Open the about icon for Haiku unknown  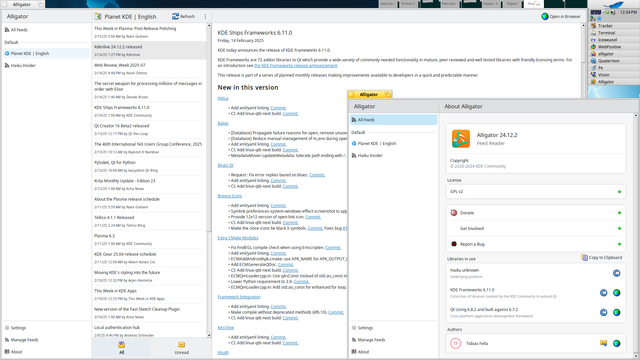616,273
